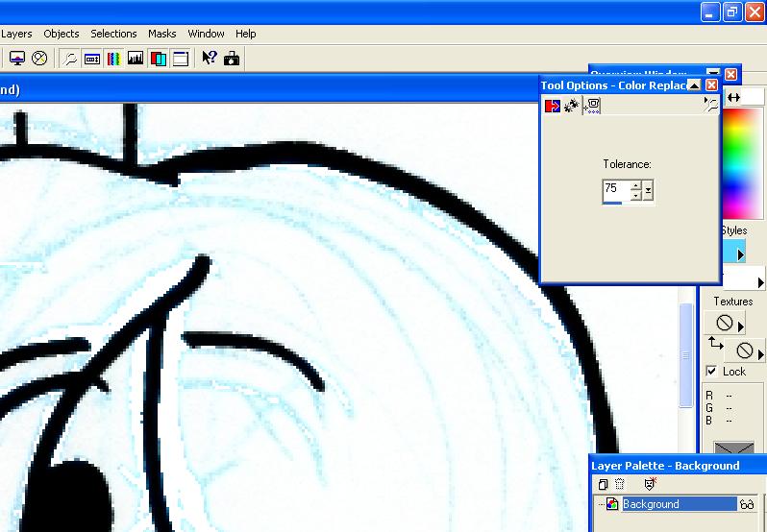Expand the foreground texture flyout arrow
This screenshot has width=767, height=532.
click(741, 326)
